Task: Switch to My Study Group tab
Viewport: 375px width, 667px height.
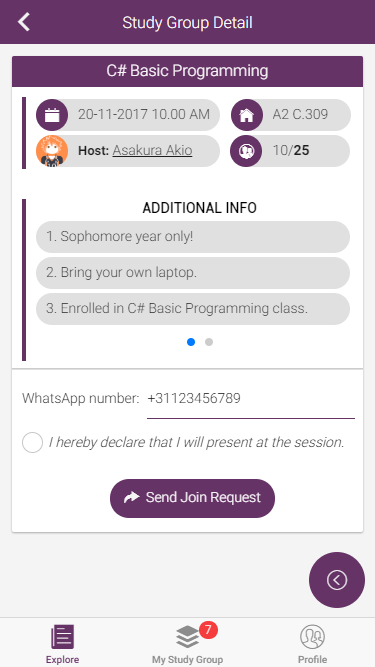Action: point(188,644)
